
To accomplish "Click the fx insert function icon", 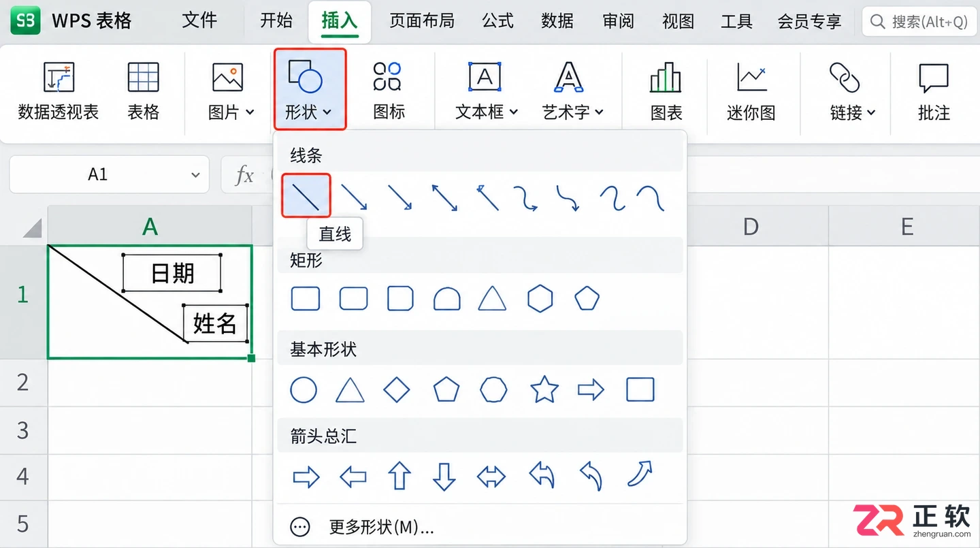I will tap(244, 175).
